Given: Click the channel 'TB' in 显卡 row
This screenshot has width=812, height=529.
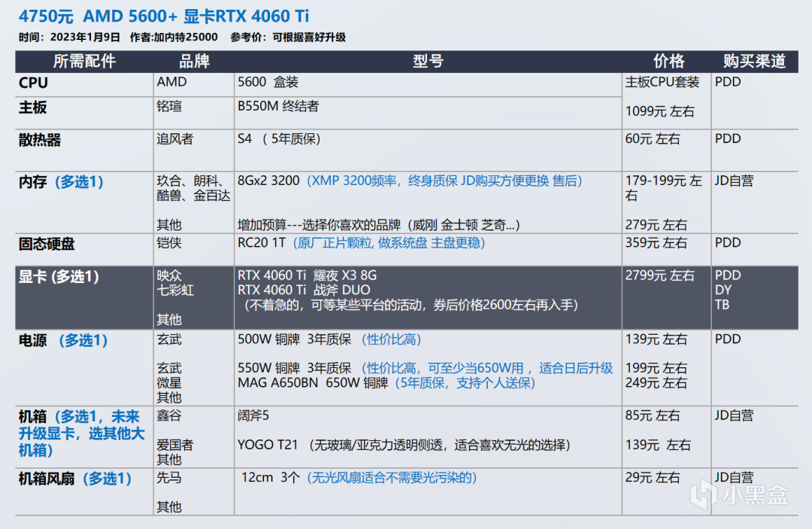Looking at the screenshot, I should click(x=723, y=305).
